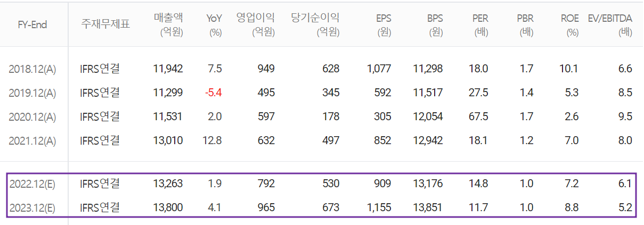Select operating profit 792 for 2022.12

point(266,184)
